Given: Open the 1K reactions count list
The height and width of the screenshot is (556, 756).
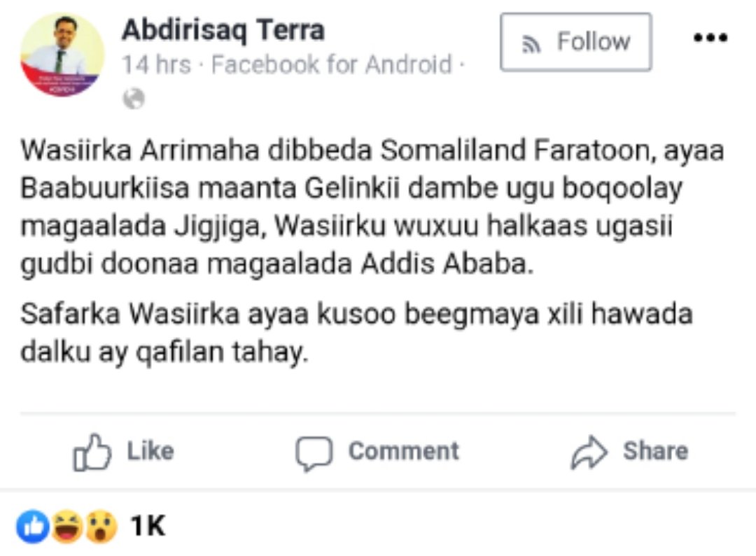Looking at the screenshot, I should click(148, 526).
